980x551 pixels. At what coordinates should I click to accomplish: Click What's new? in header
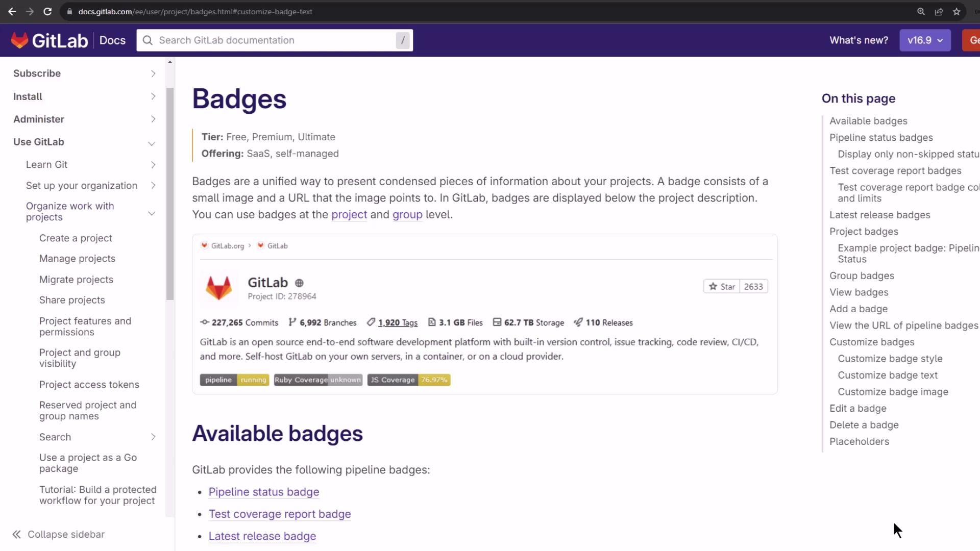pyautogui.click(x=859, y=40)
